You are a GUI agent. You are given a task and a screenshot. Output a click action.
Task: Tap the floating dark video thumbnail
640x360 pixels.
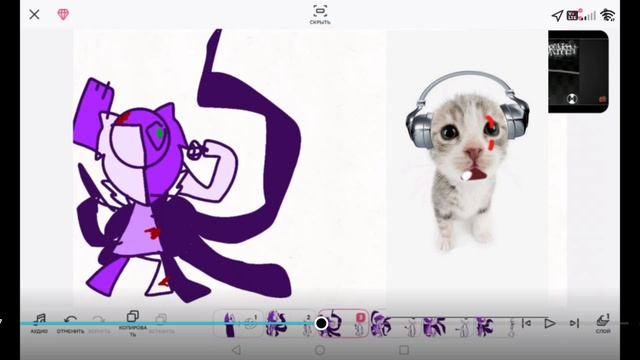click(x=578, y=71)
